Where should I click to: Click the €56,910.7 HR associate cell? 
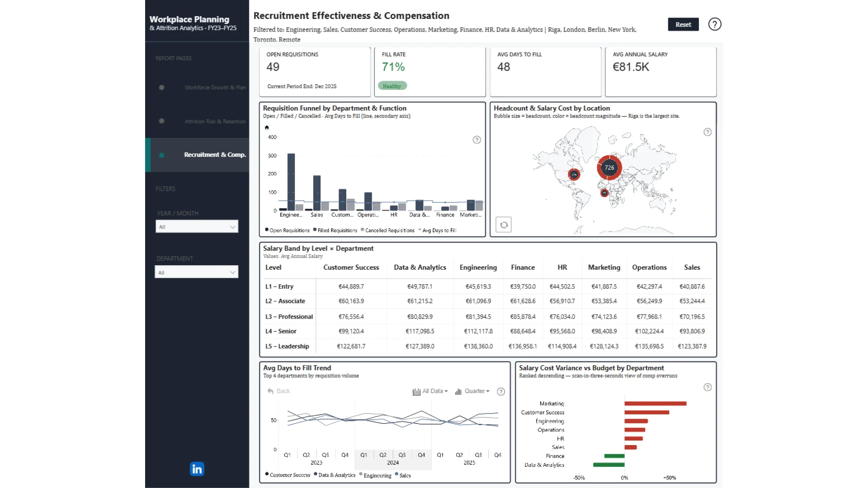pyautogui.click(x=562, y=301)
